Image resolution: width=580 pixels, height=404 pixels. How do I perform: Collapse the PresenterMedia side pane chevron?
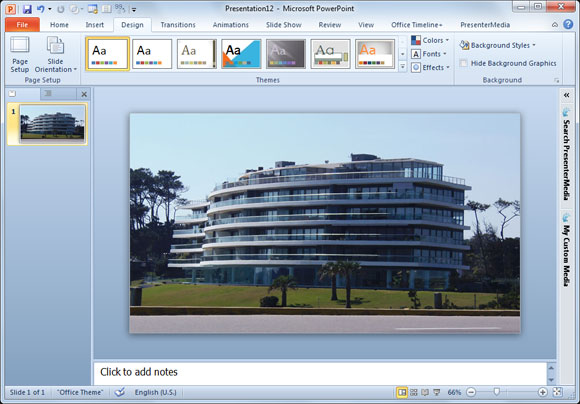pos(566,95)
